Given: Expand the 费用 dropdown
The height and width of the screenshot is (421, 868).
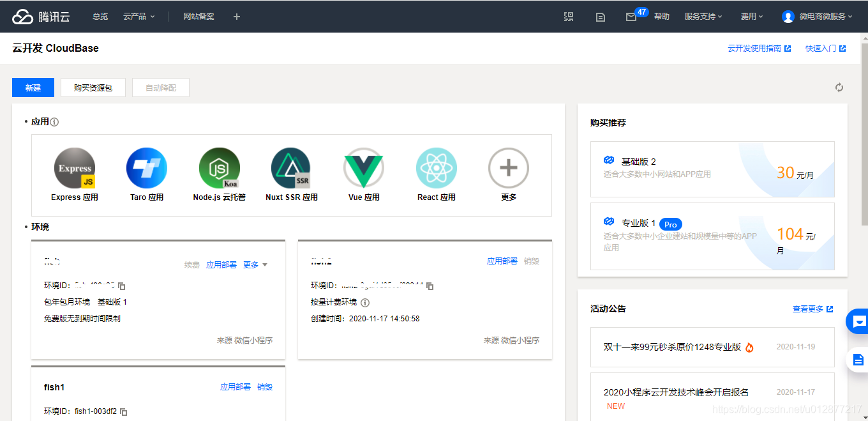Looking at the screenshot, I should [752, 17].
